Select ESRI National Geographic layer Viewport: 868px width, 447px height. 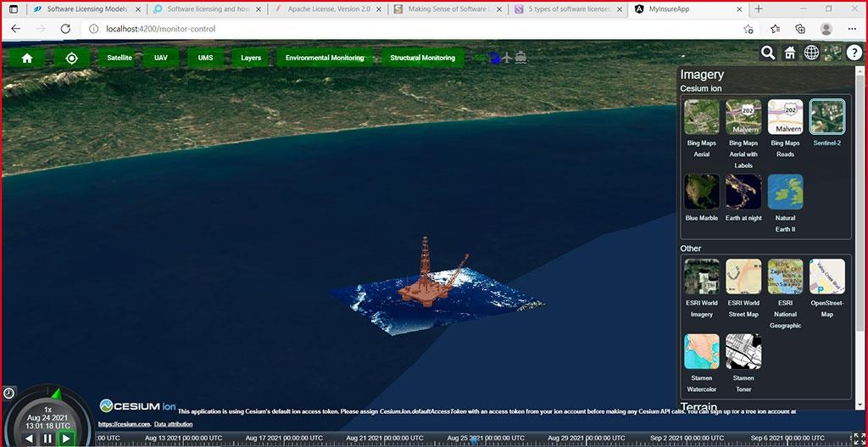tap(785, 277)
